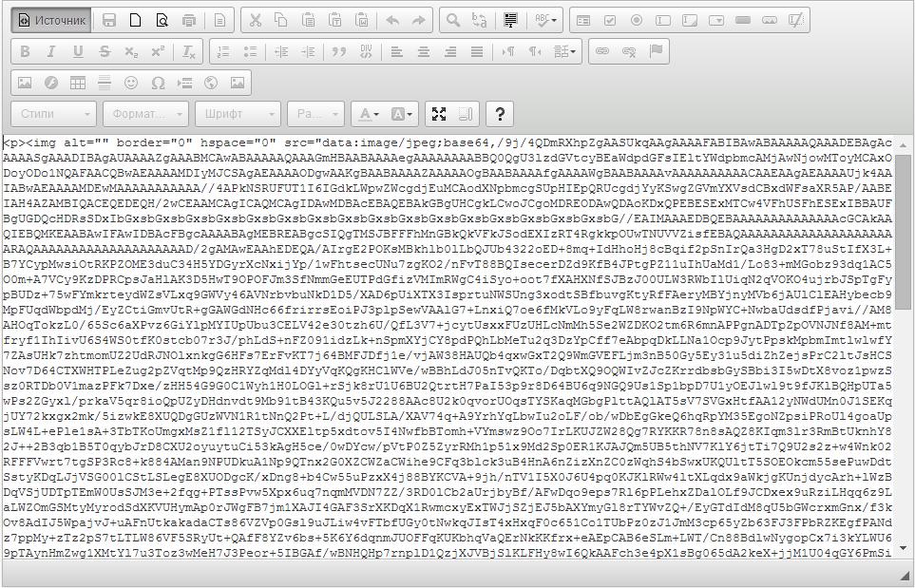Screen dimensions: 915x588
Task: Insert a checkbox form field
Action: coord(610,20)
